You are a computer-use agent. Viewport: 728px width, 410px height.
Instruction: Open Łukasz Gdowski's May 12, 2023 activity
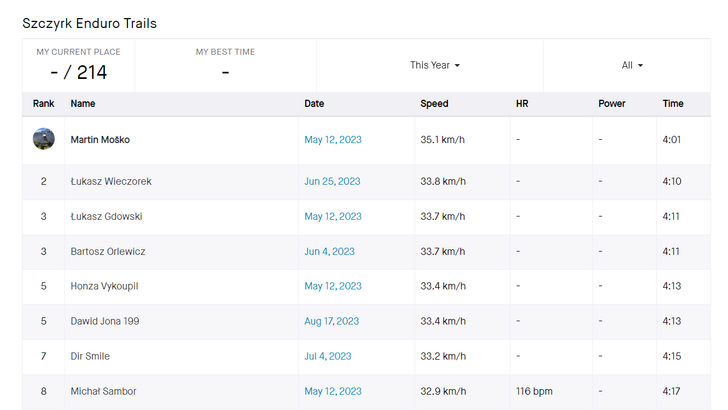point(333,216)
